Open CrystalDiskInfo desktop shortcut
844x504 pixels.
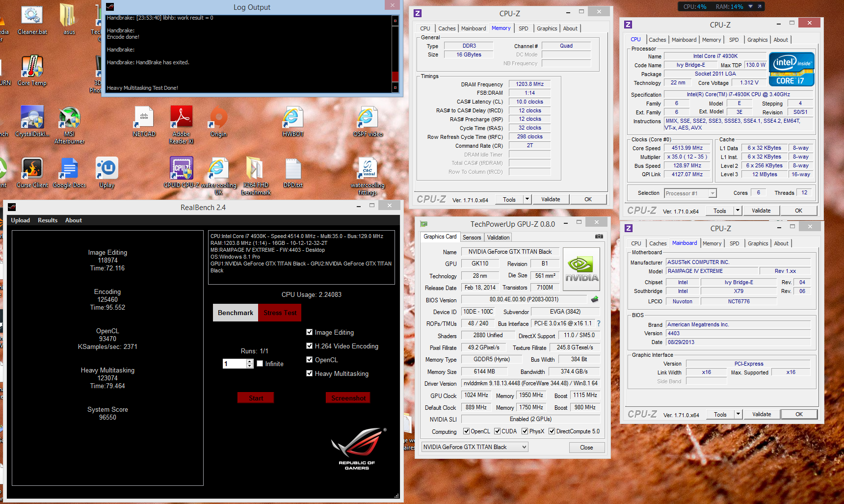point(32,122)
